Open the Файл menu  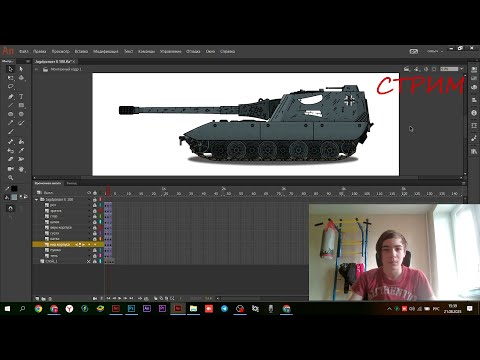point(23,51)
